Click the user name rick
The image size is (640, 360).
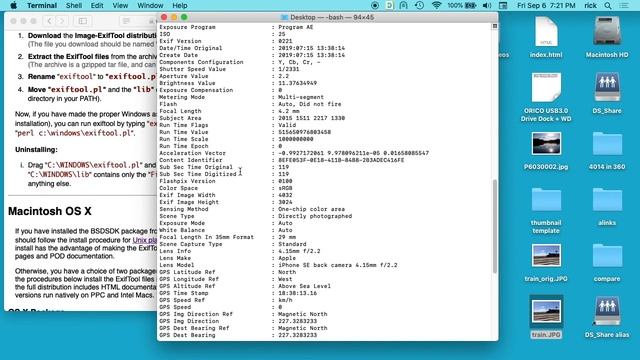tap(590, 5)
